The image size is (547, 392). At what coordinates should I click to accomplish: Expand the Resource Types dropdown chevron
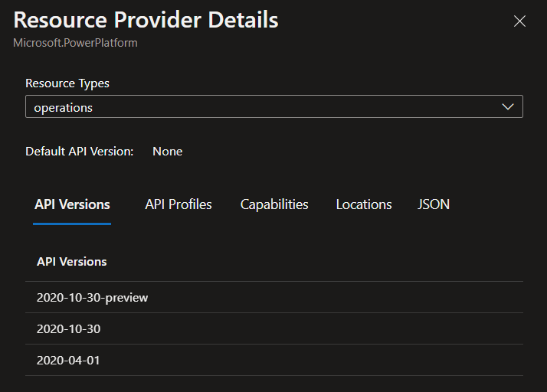pos(507,107)
